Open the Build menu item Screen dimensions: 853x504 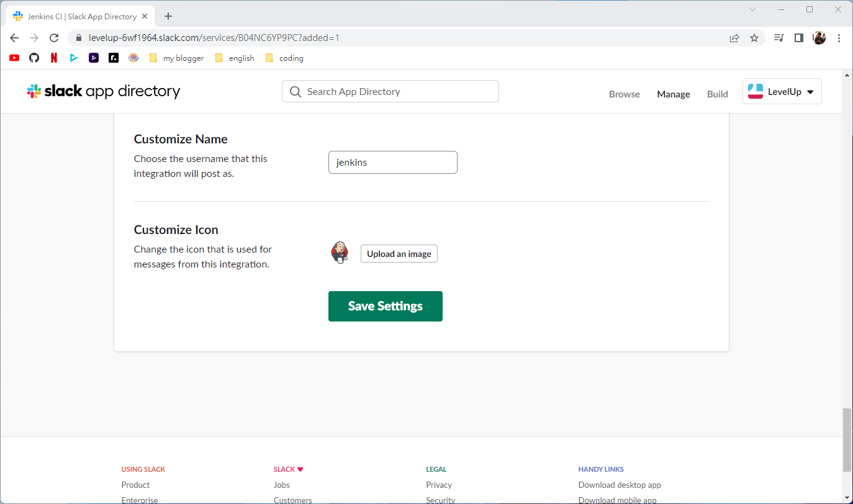point(718,94)
